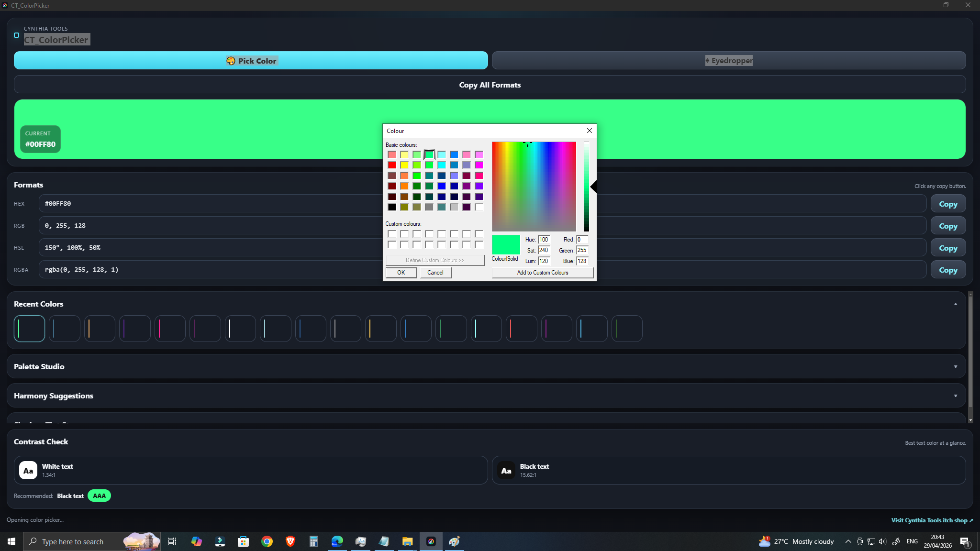Choose the pure yellow basic colour swatch
Viewport: 980px width, 551px height.
tap(404, 165)
